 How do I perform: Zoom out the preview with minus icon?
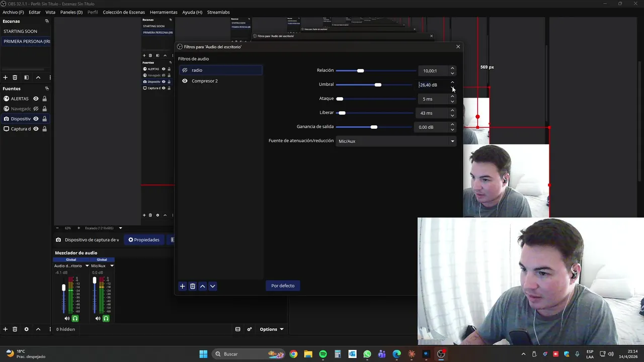point(57,228)
